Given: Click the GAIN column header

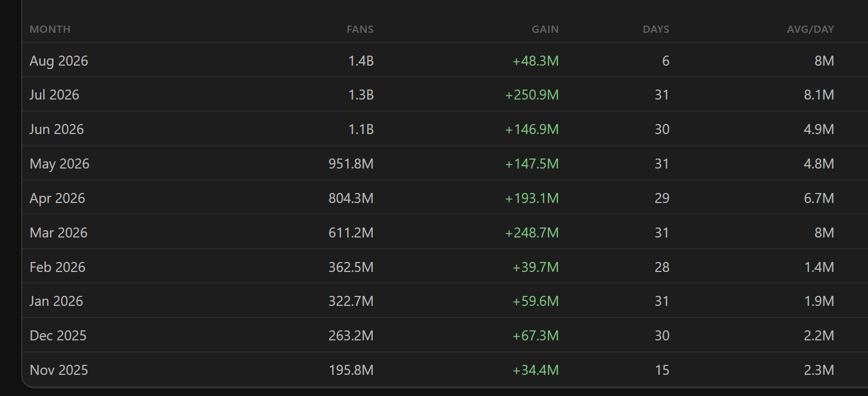Looking at the screenshot, I should click(545, 29).
